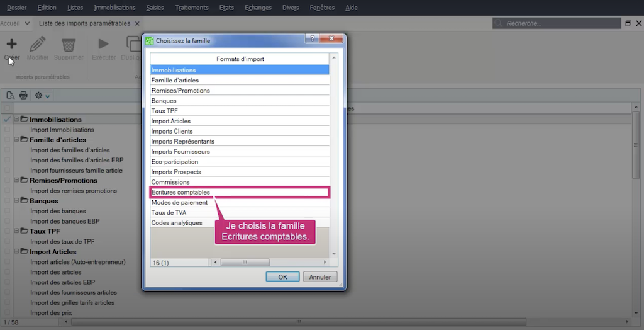Collapse the Taux TPF tree group
Screen dimensions: 644x330
[x=17, y=231]
